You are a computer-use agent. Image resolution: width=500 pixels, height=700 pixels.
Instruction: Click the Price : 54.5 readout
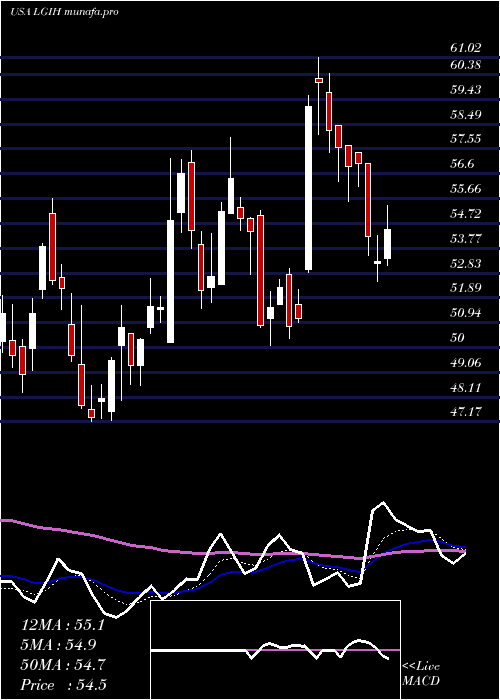(63, 685)
